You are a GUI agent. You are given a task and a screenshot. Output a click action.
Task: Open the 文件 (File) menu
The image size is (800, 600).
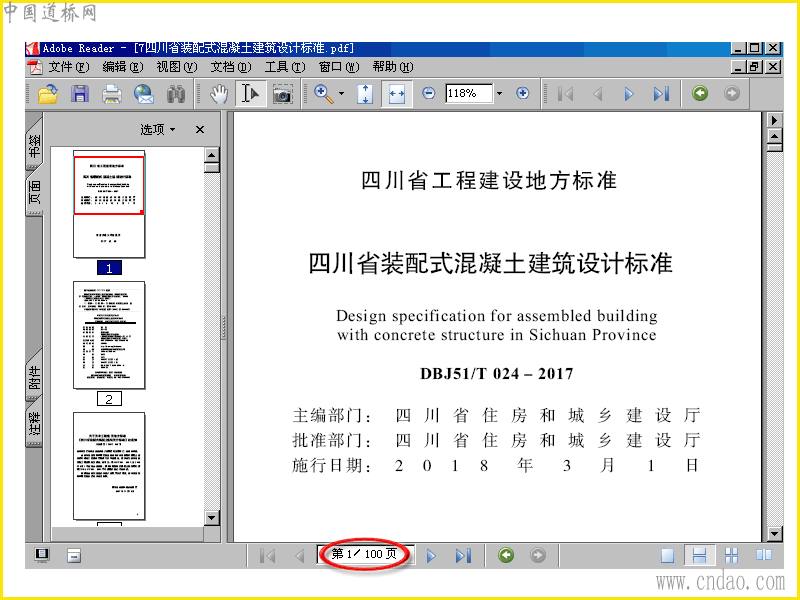tap(68, 67)
